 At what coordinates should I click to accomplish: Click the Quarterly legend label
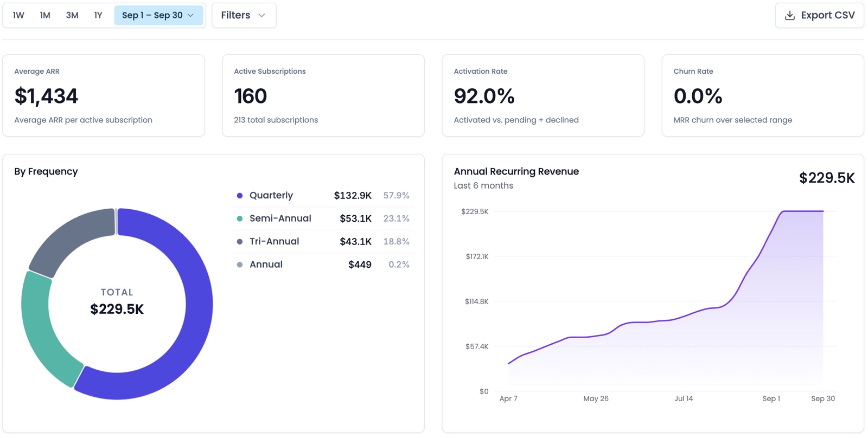pyautogui.click(x=271, y=195)
